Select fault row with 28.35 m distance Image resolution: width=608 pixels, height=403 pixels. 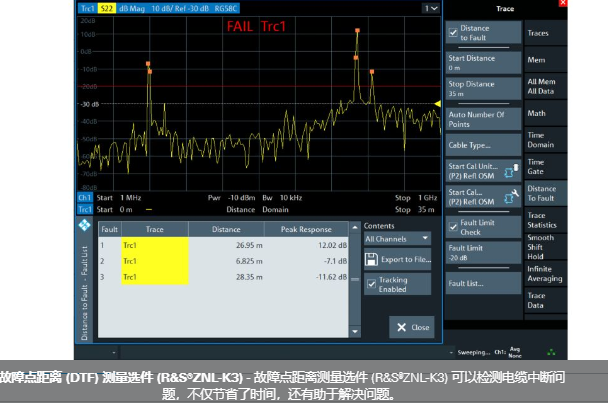[x=223, y=277]
